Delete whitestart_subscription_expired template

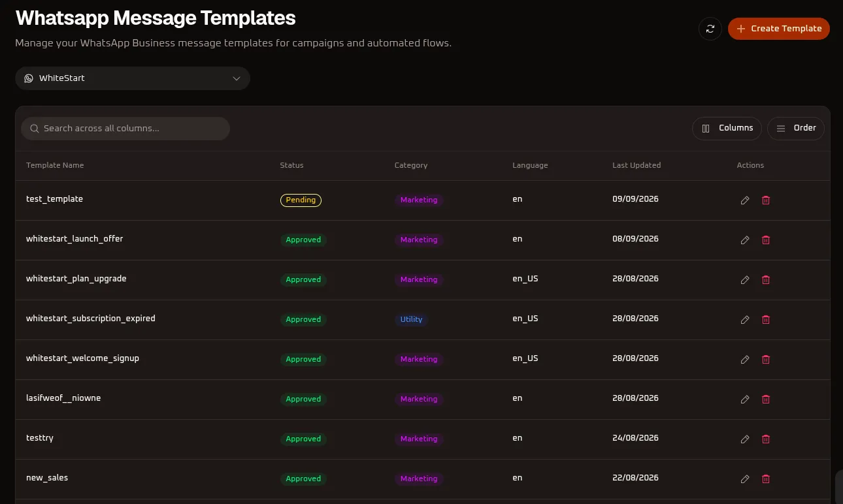pos(766,320)
